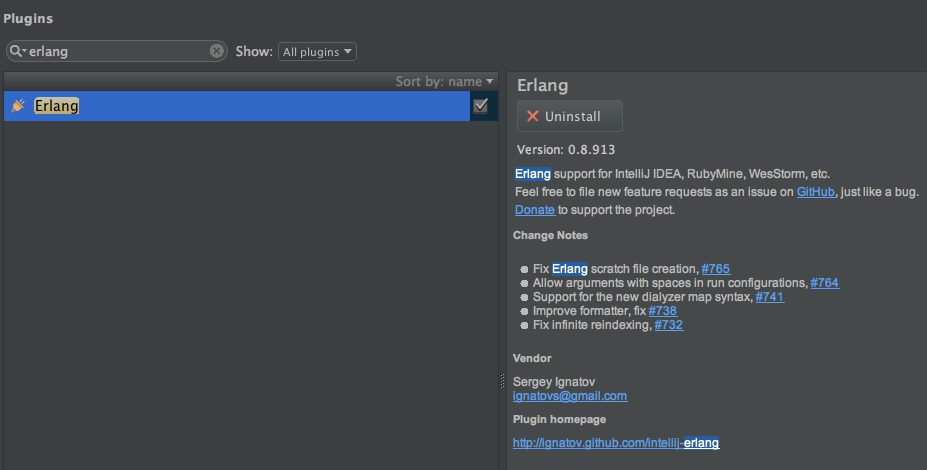This screenshot has width=927, height=470.
Task: Open issue #732 link
Action: point(669,325)
